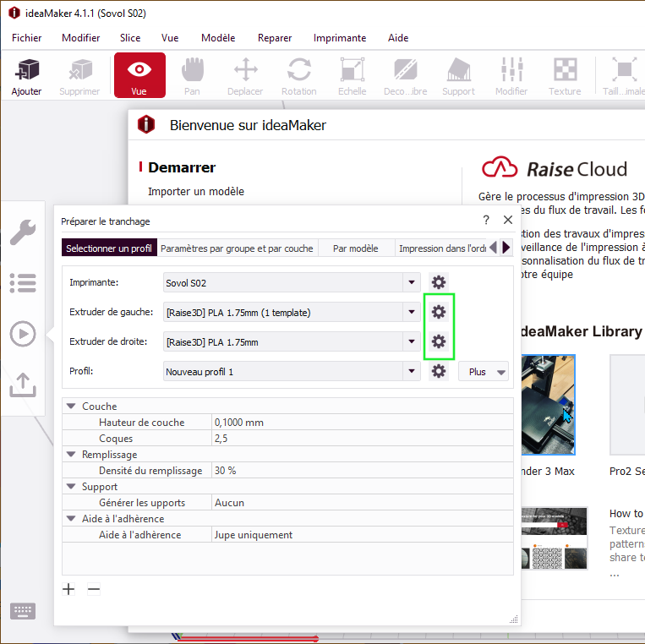The height and width of the screenshot is (644, 645).
Task: Select the Rotation tool in toolbar
Action: 299,76
